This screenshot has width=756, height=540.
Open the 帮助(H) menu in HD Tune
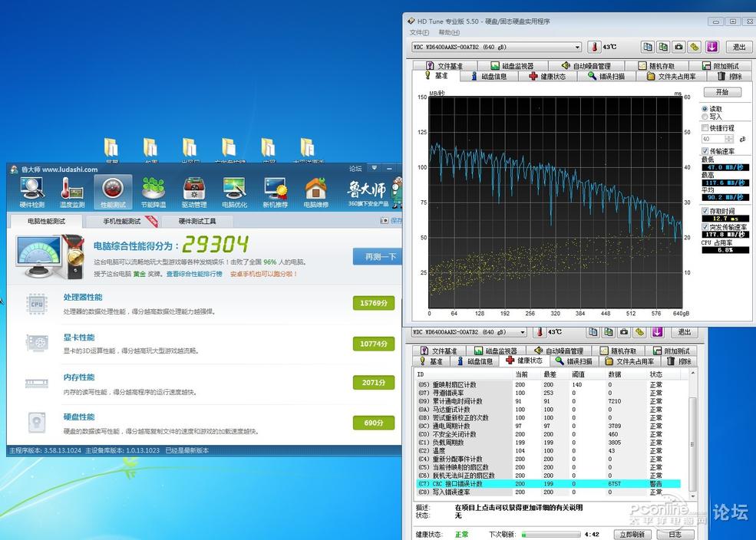click(x=449, y=32)
